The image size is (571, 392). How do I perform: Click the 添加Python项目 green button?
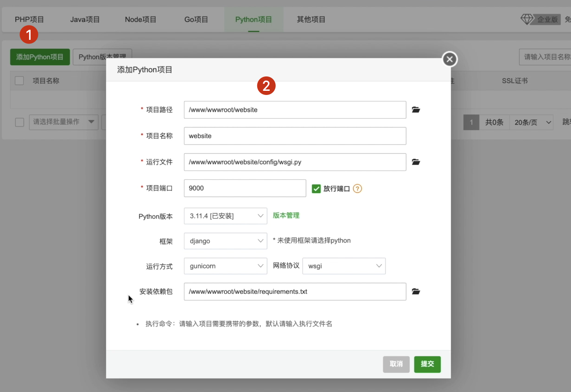click(40, 57)
